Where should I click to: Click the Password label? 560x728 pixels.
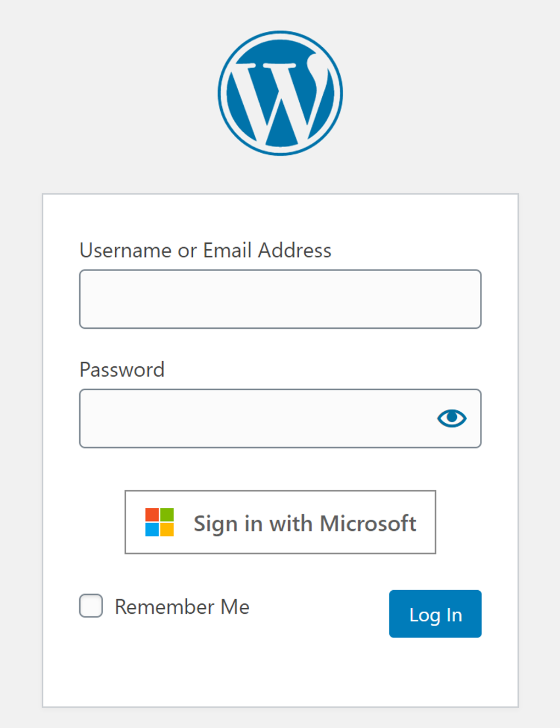(122, 369)
